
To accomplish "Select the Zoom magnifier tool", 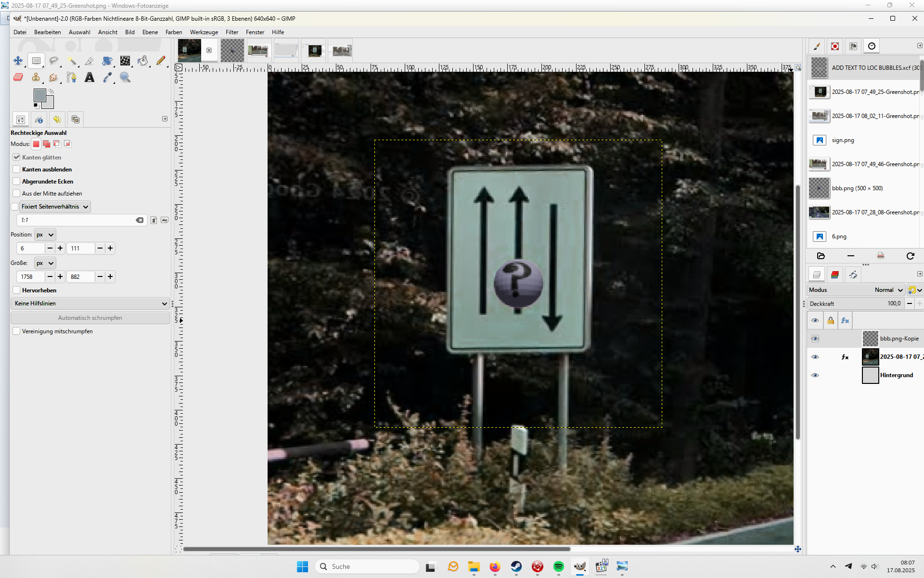I will pyautogui.click(x=125, y=77).
